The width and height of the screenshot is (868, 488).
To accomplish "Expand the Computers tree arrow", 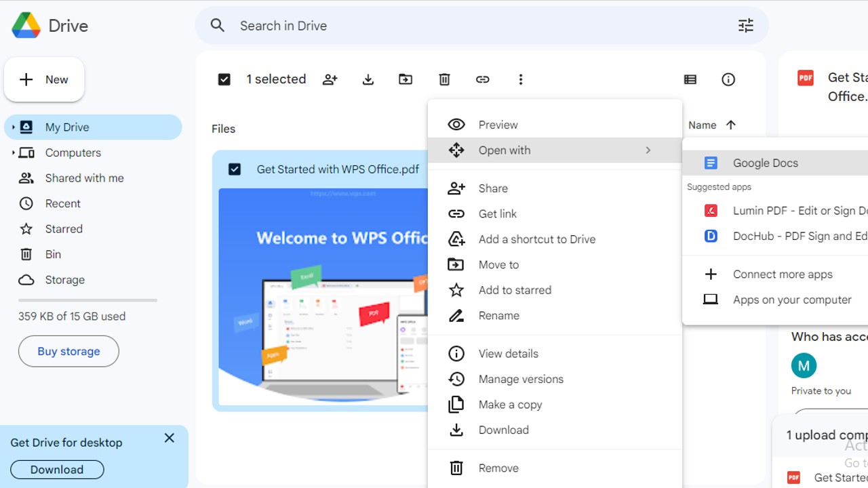I will point(13,153).
